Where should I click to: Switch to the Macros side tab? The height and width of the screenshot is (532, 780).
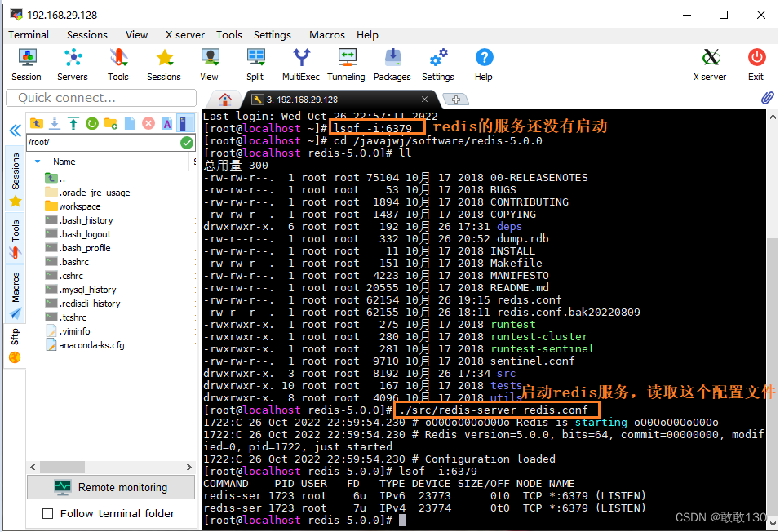pos(16,294)
